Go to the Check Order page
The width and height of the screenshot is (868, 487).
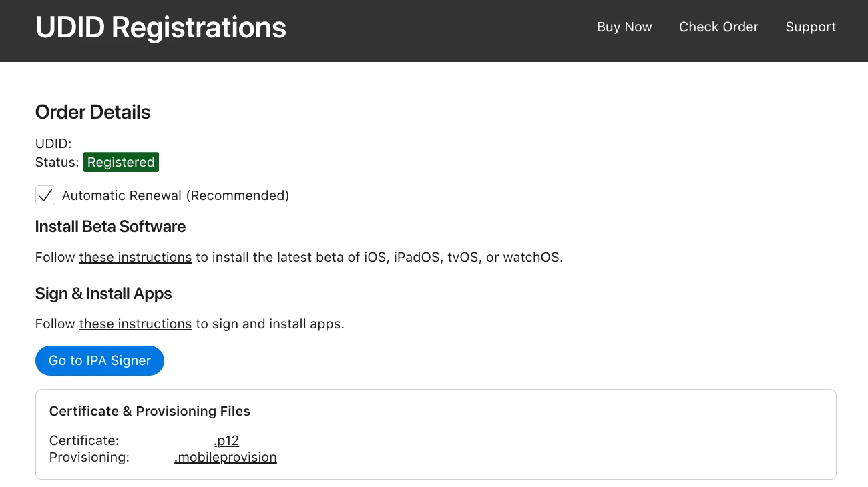pyautogui.click(x=718, y=27)
